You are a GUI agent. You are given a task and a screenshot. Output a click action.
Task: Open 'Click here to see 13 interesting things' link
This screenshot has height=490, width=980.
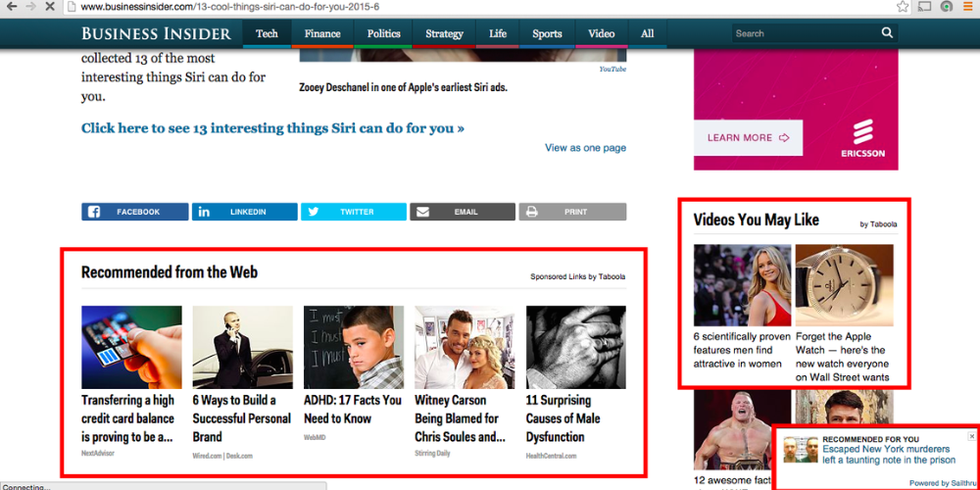point(272,128)
